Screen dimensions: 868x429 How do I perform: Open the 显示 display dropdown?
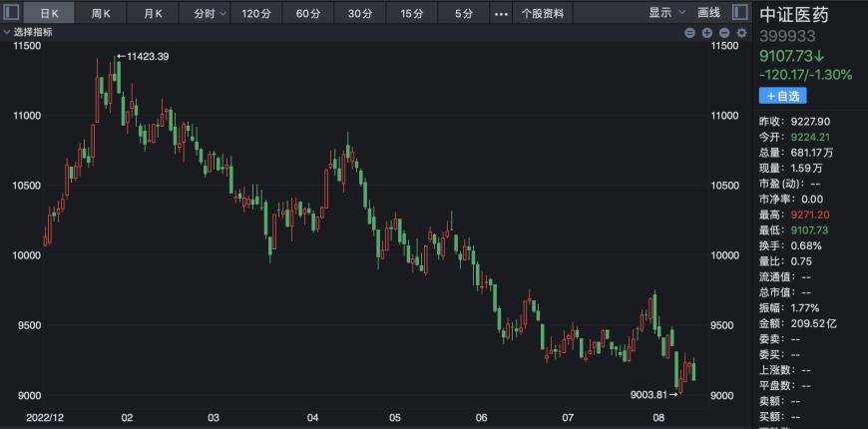coord(666,13)
